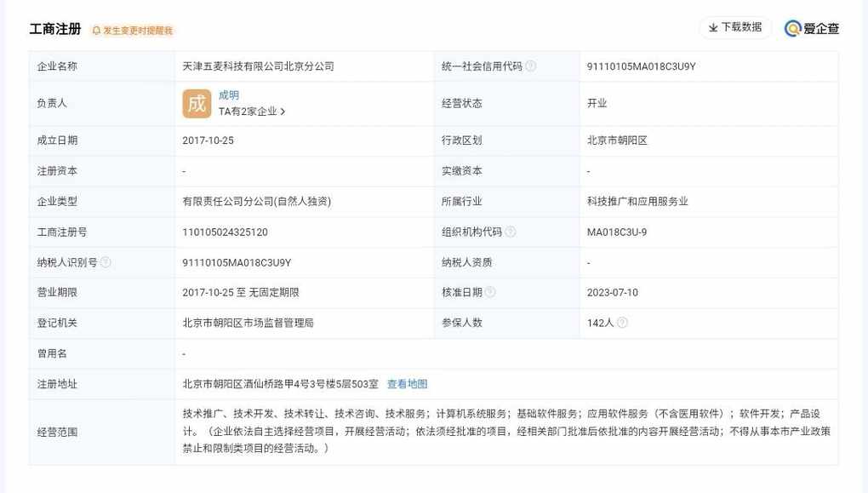Click the 参保人数 label cell
The width and height of the screenshot is (868, 493).
point(506,323)
